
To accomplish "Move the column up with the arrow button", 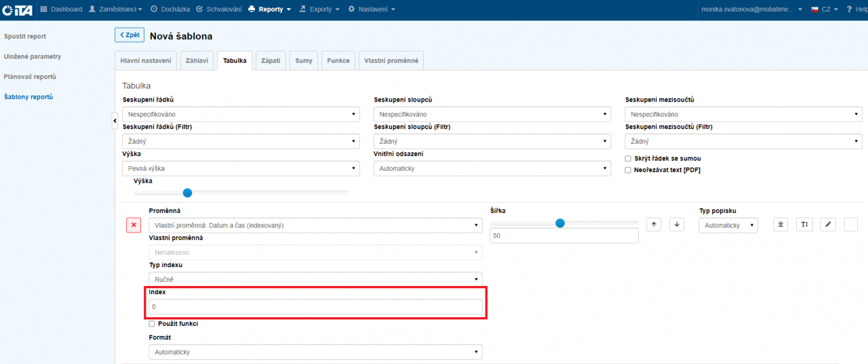I will point(654,225).
